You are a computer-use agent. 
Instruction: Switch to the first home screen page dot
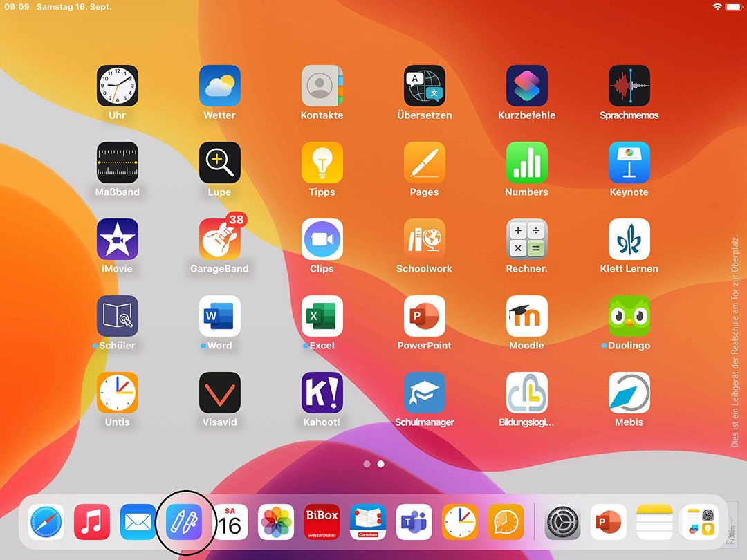point(367,464)
